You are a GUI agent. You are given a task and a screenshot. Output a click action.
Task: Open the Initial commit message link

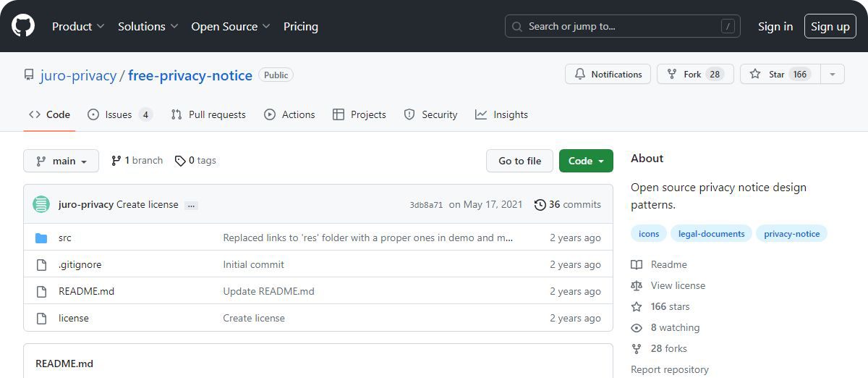254,264
